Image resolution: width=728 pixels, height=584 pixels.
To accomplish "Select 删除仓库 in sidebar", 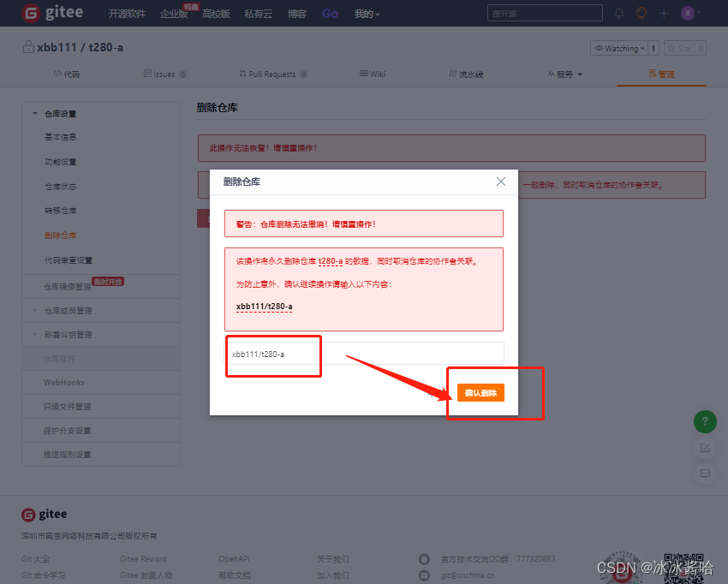I will point(60,235).
